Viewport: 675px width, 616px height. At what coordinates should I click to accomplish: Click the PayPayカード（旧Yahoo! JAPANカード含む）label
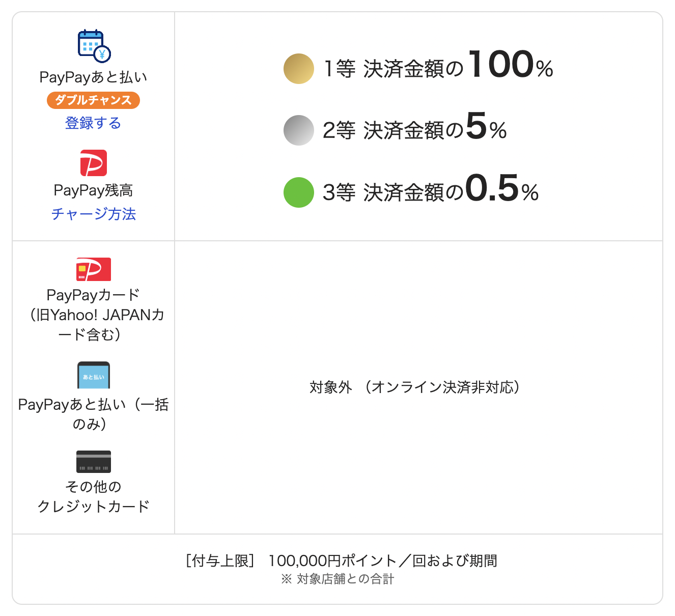click(x=94, y=315)
